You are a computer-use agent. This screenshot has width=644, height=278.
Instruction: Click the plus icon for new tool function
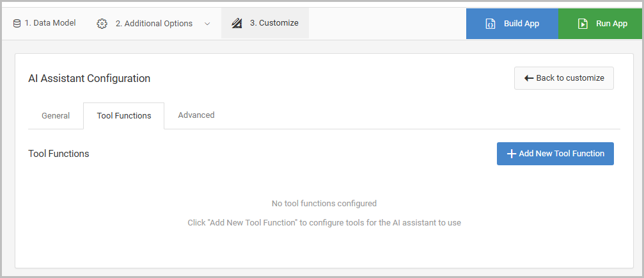tap(511, 154)
